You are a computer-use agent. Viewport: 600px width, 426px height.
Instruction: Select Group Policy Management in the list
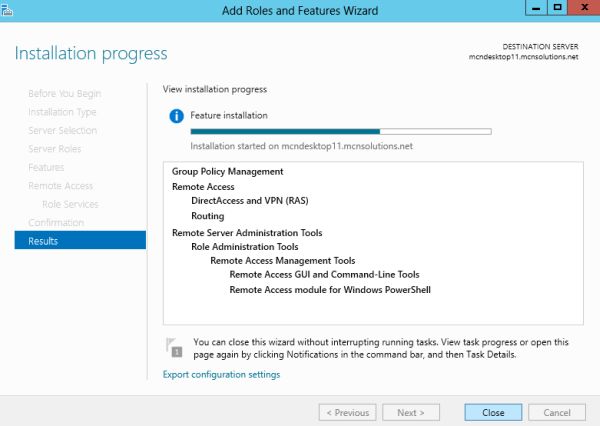coord(227,171)
